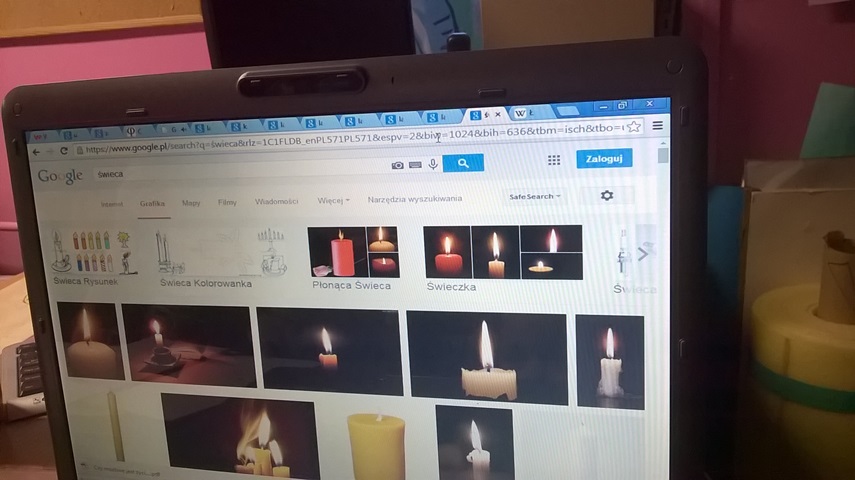The image size is (855, 480).
Task: Reload the page
Action: [x=65, y=151]
